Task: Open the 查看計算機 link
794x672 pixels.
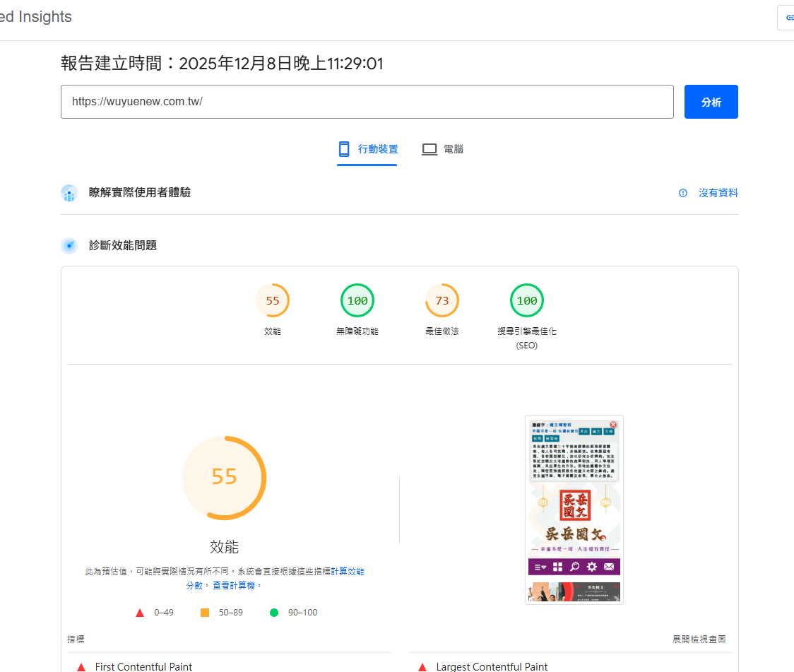Action: [237, 586]
